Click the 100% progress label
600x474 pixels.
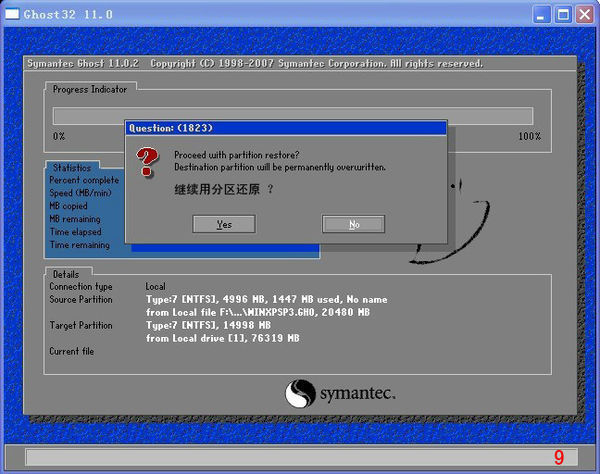click(x=529, y=136)
